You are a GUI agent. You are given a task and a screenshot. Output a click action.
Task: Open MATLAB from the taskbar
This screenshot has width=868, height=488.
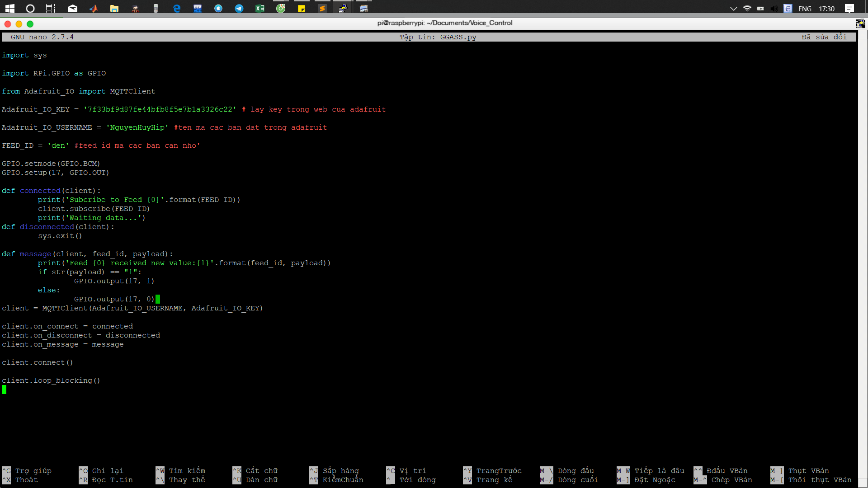click(93, 8)
